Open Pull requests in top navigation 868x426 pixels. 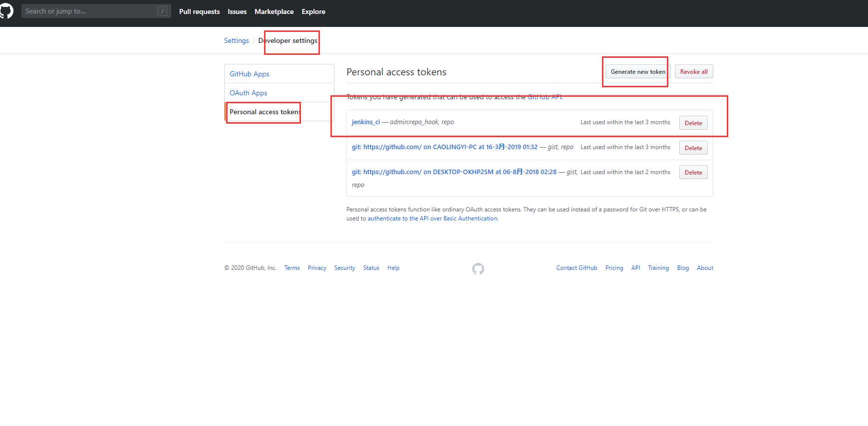[x=199, y=11]
